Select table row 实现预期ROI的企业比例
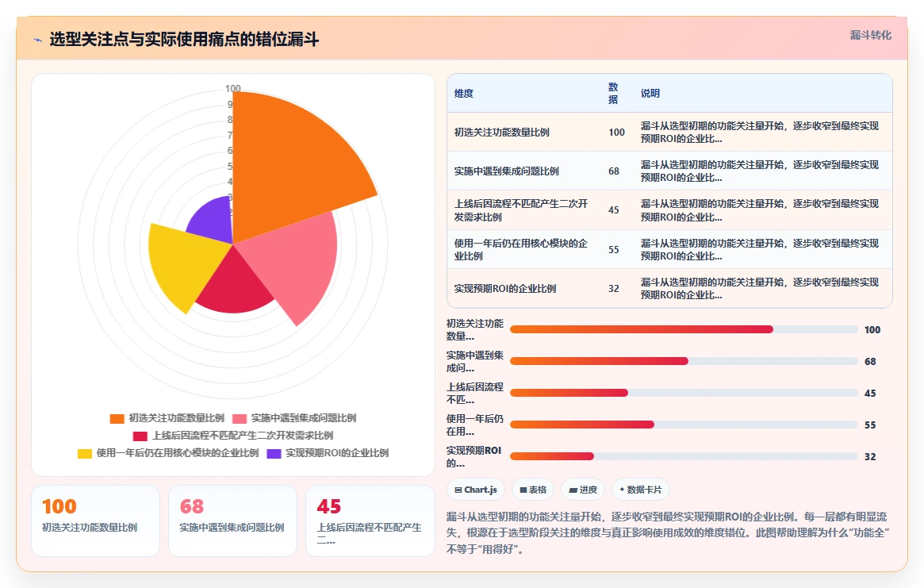924x588 pixels. coord(669,288)
